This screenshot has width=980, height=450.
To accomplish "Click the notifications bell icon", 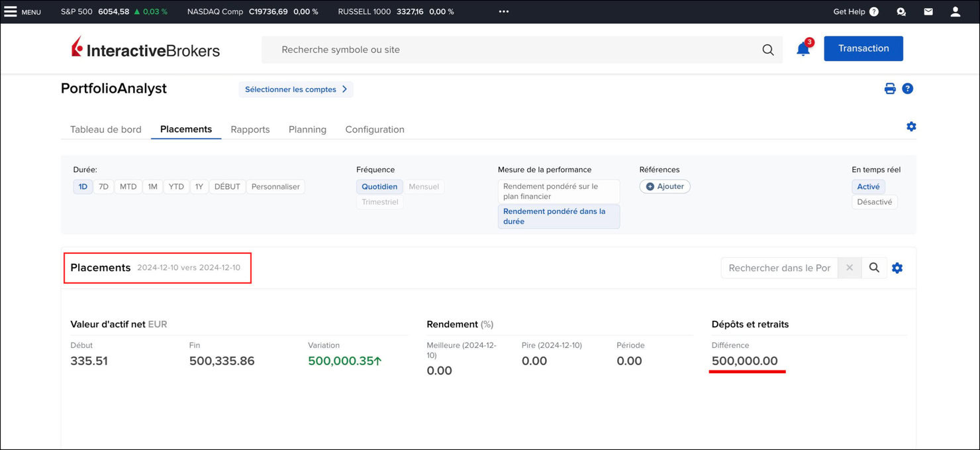I will (803, 49).
